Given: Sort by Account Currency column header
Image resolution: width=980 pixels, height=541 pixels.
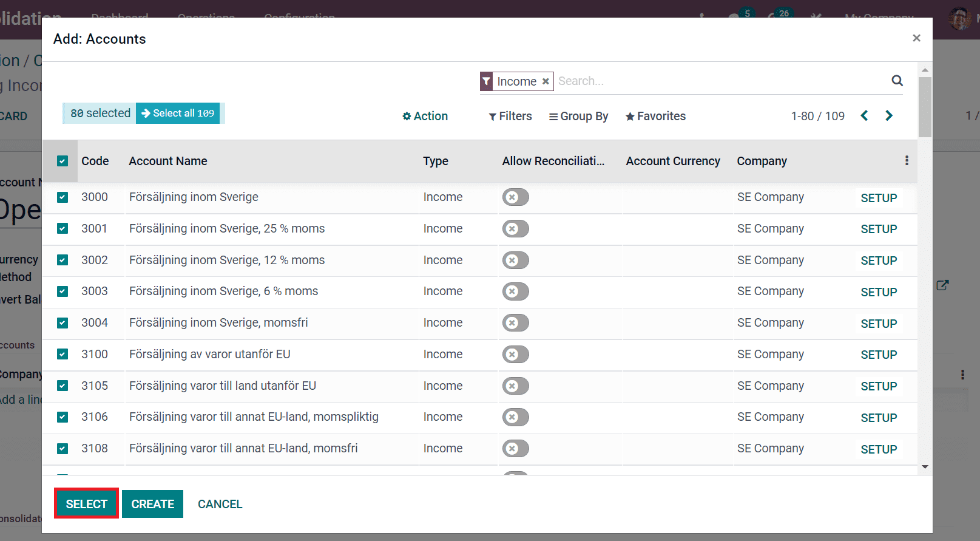Looking at the screenshot, I should (x=673, y=161).
